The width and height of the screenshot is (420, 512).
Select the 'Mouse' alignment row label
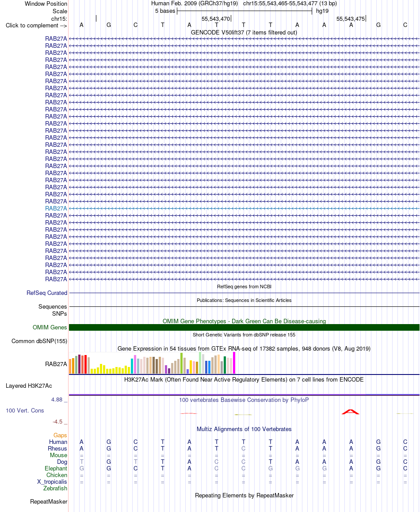[x=58, y=455]
